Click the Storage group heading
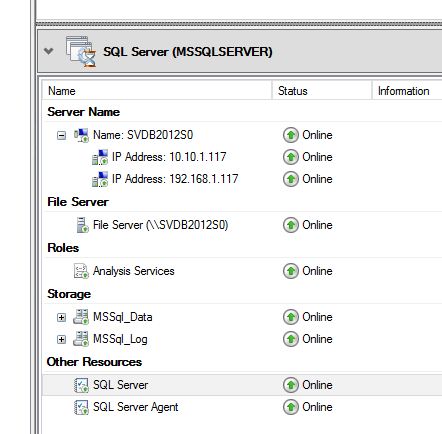This screenshot has width=442, height=434. coord(69,294)
